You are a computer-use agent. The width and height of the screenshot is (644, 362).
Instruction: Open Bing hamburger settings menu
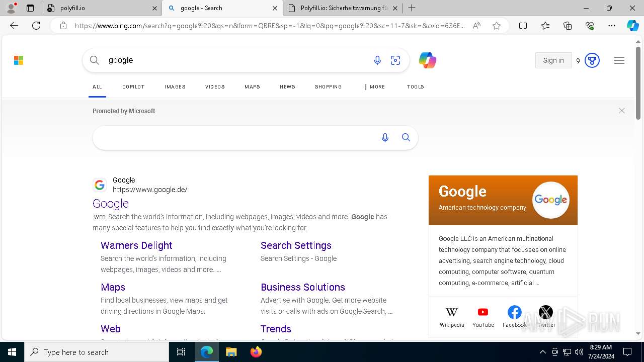point(619,60)
